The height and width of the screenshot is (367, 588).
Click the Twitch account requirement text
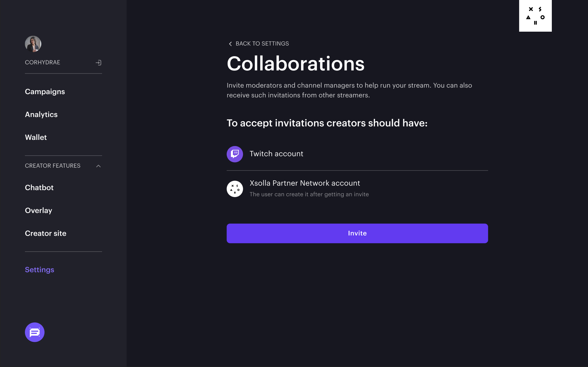[x=276, y=154]
